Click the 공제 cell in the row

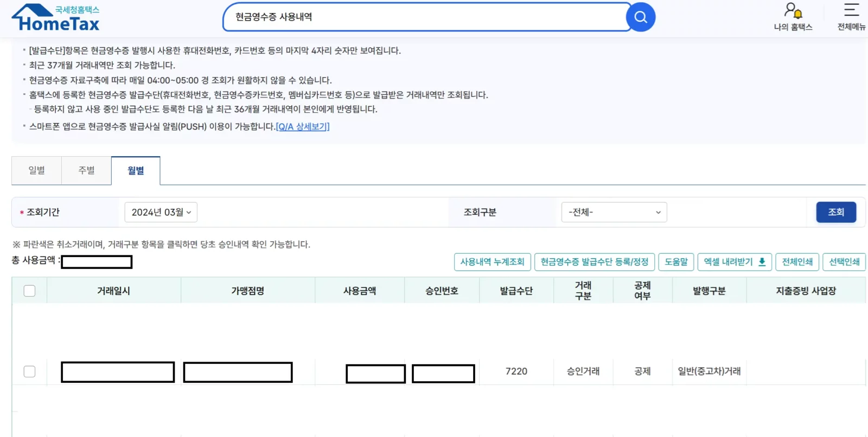tap(643, 371)
